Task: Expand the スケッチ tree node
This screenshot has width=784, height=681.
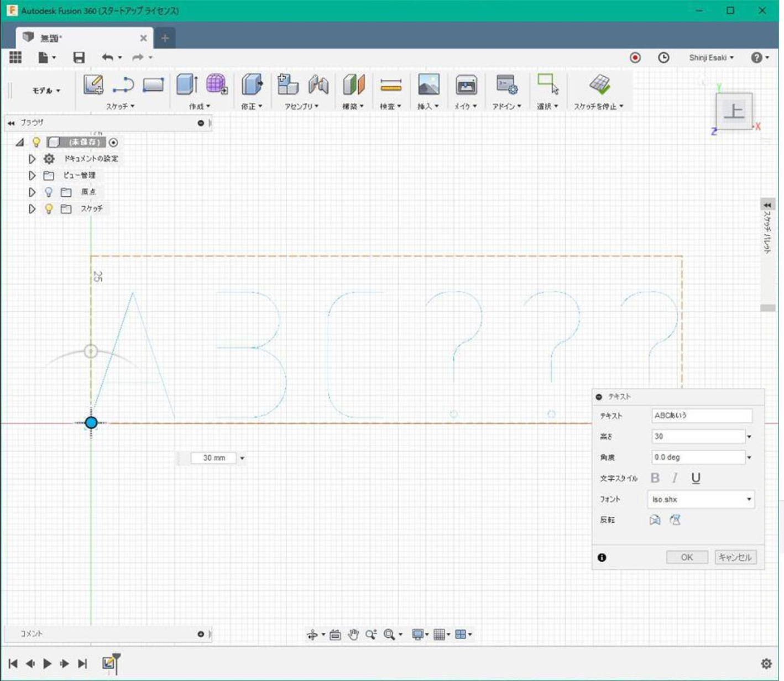Action: coord(32,209)
